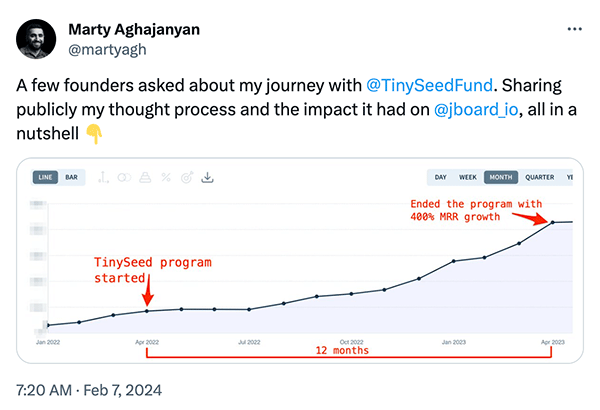
Task: Click the @martyagh handle
Action: pyautogui.click(x=107, y=50)
